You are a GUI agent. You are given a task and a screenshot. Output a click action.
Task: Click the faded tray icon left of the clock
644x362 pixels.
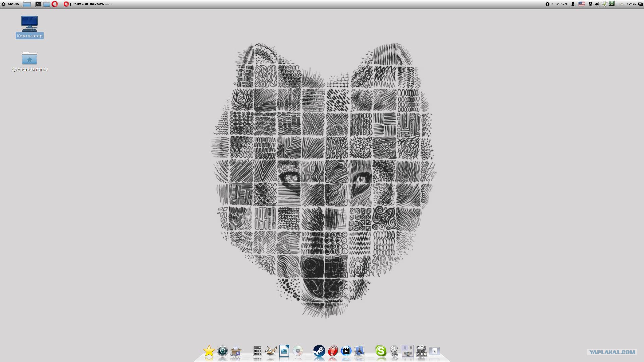click(x=621, y=4)
